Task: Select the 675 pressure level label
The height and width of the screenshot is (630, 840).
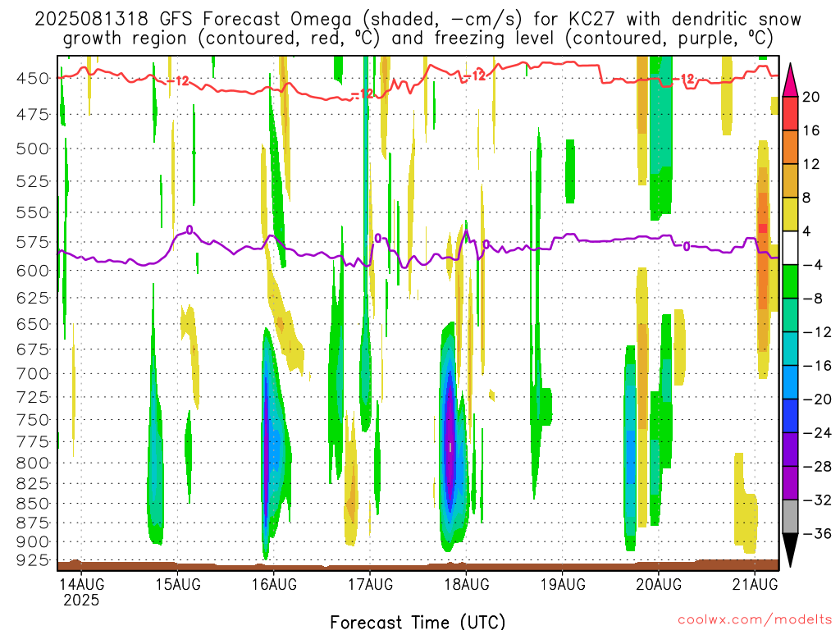Action: [x=33, y=349]
